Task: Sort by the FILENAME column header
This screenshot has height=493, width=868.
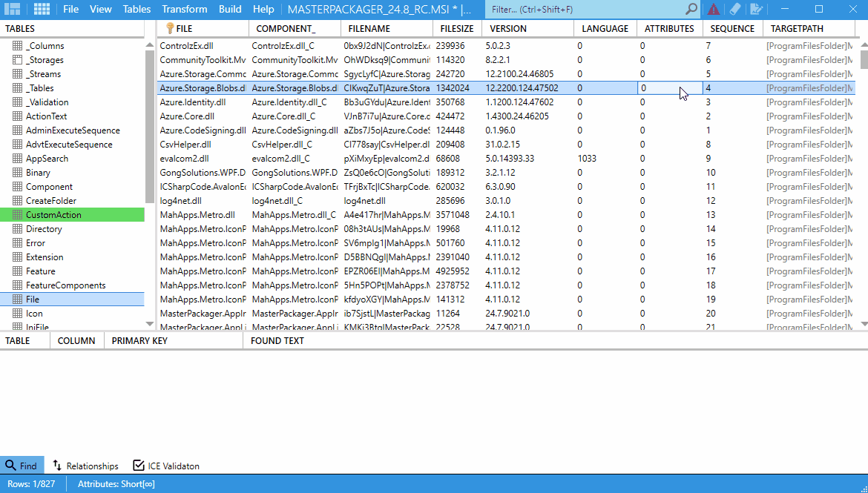Action: pyautogui.click(x=387, y=29)
